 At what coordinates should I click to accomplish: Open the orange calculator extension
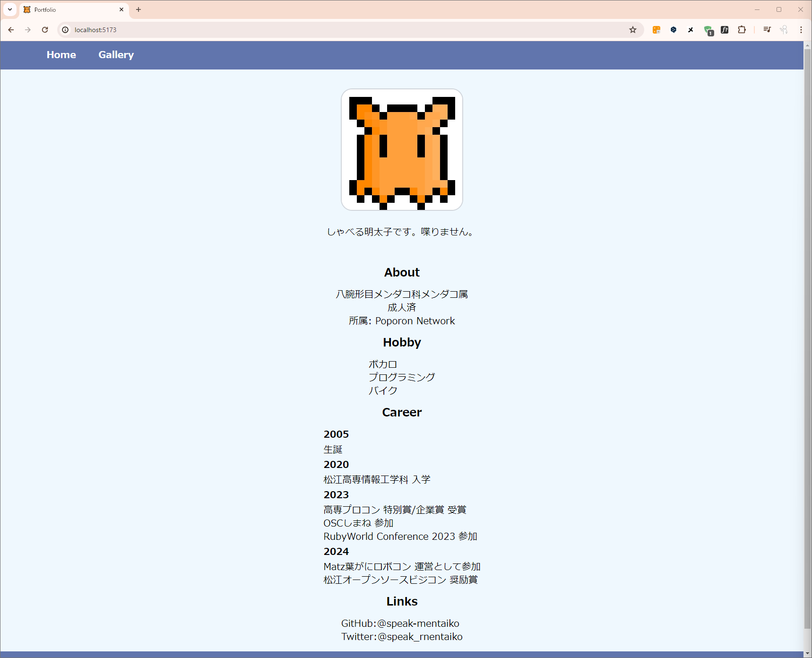[657, 30]
